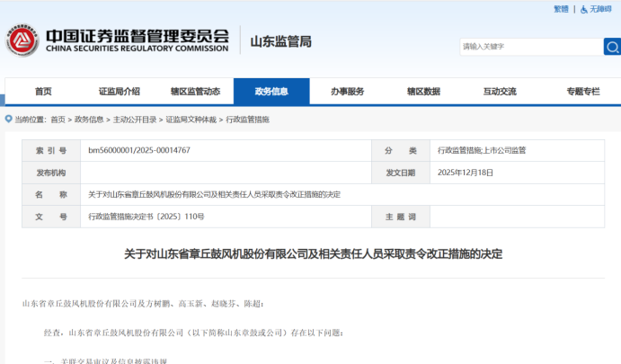Switch to Traditional Chinese (繁體) link

[x=561, y=9]
